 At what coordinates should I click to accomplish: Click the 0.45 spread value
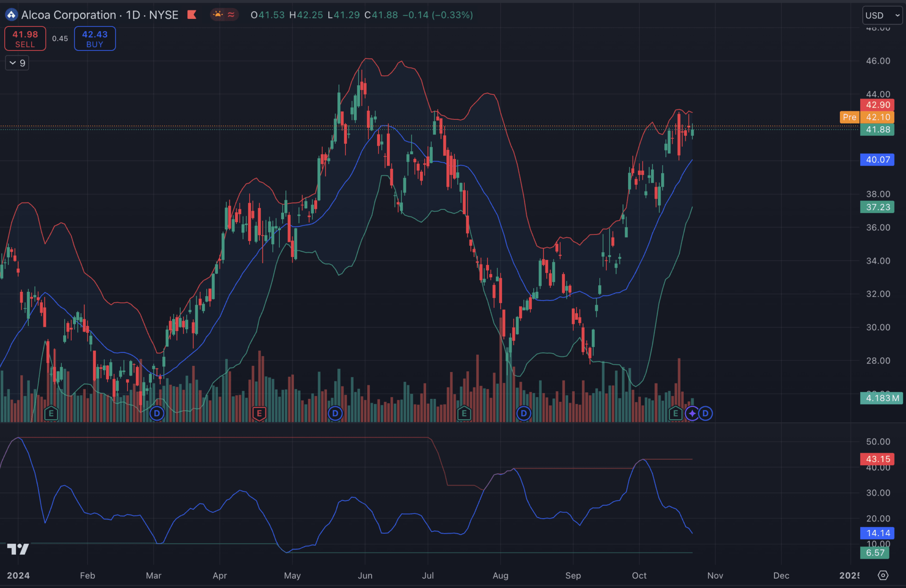tap(60, 39)
